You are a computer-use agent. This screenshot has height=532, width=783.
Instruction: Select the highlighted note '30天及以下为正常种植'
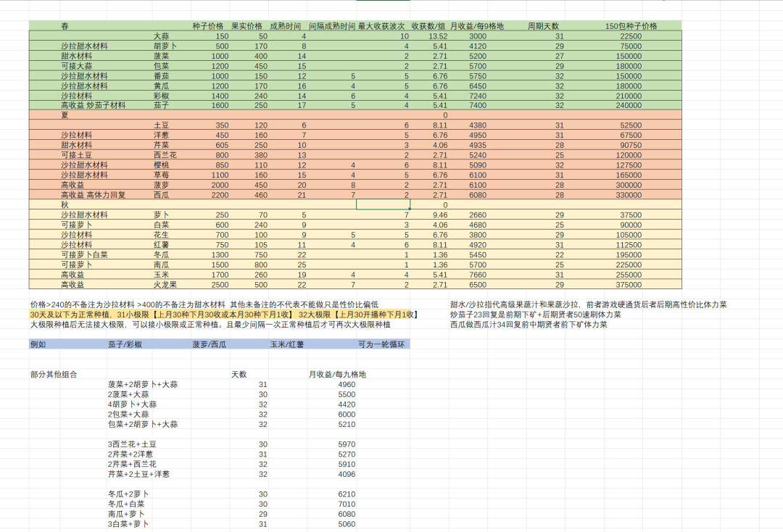pos(224,315)
